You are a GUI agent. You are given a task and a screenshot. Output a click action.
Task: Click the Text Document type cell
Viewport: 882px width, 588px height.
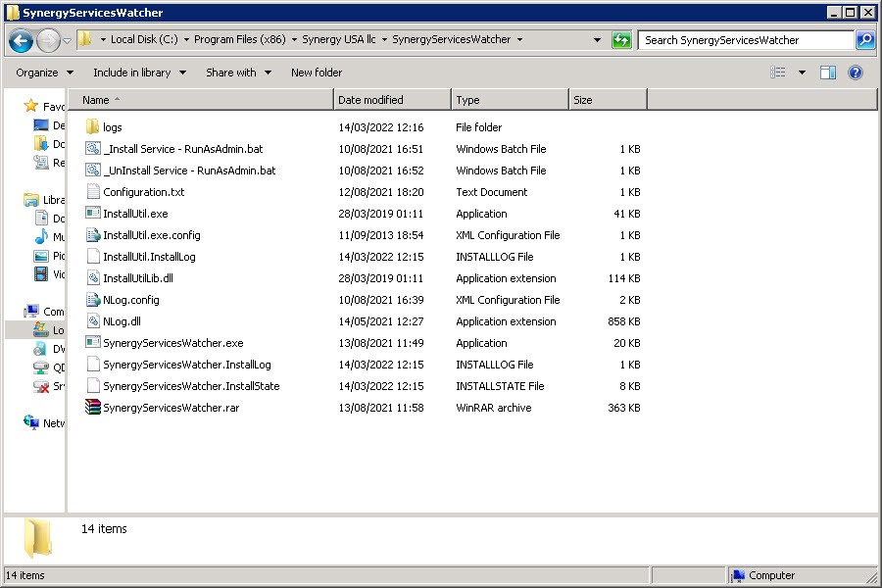click(x=491, y=192)
